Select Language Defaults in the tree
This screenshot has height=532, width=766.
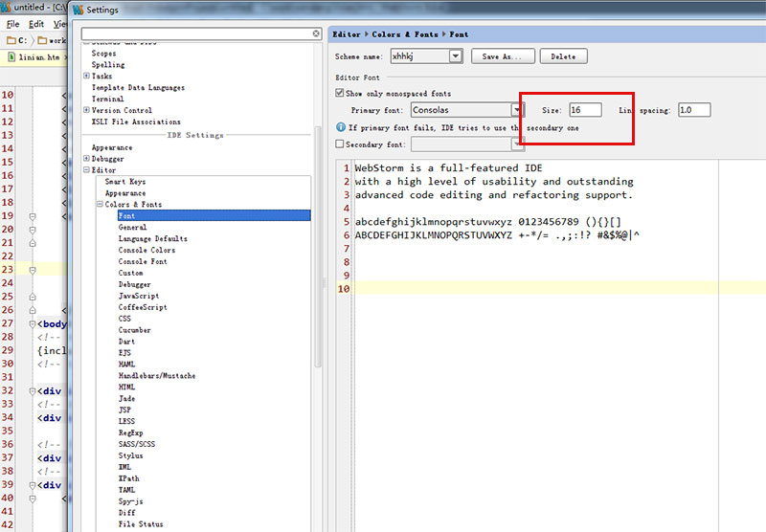pos(153,238)
